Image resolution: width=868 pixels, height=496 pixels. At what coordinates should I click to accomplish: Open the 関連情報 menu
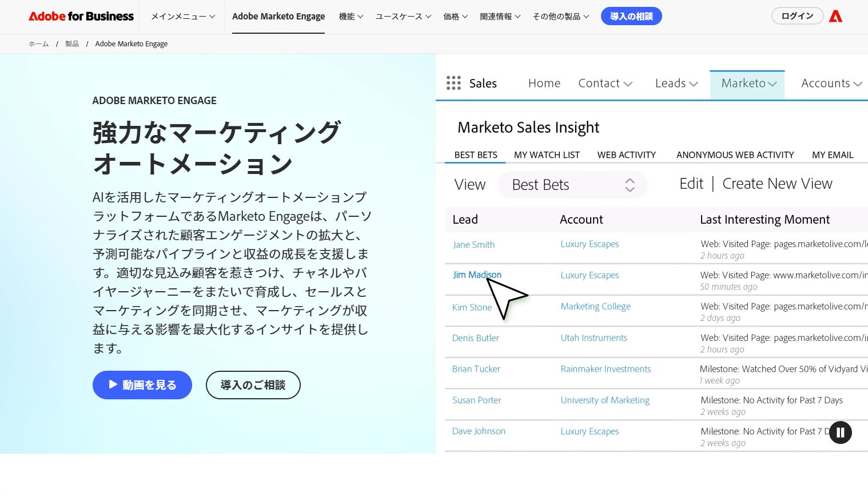500,17
